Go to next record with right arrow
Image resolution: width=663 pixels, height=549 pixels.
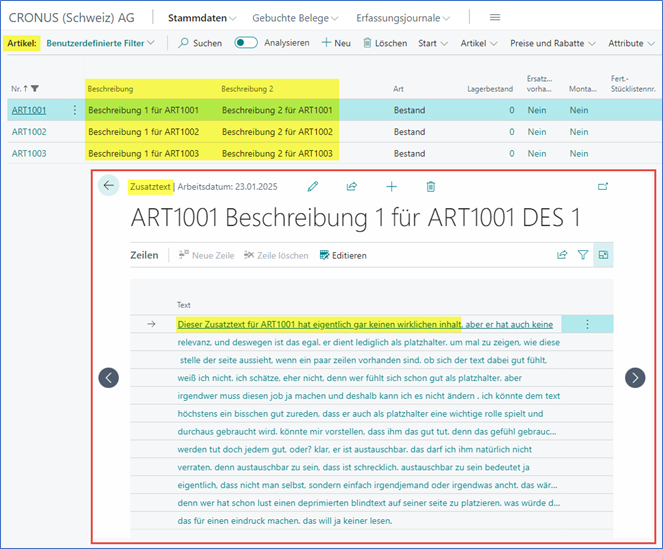[635, 377]
